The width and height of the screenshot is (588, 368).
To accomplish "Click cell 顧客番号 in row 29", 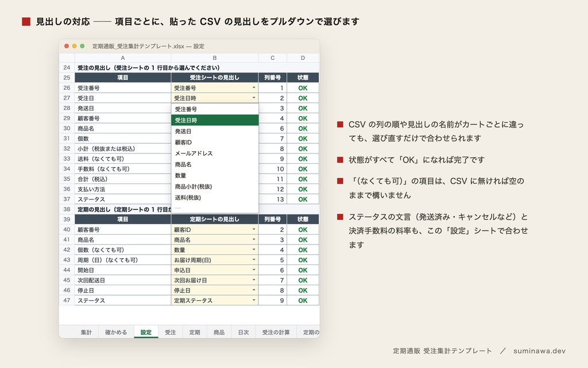I will (123, 118).
